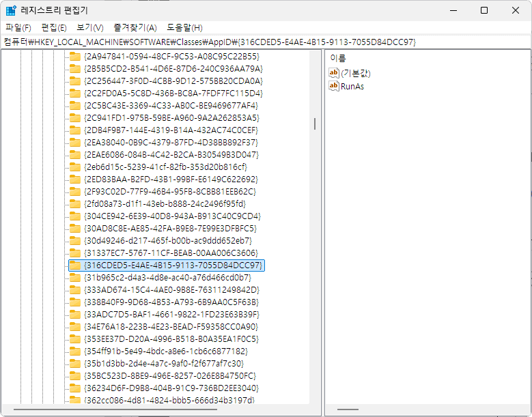This screenshot has height=417, width=532.
Task: Open the 보기(V) menu
Action: click(x=90, y=28)
